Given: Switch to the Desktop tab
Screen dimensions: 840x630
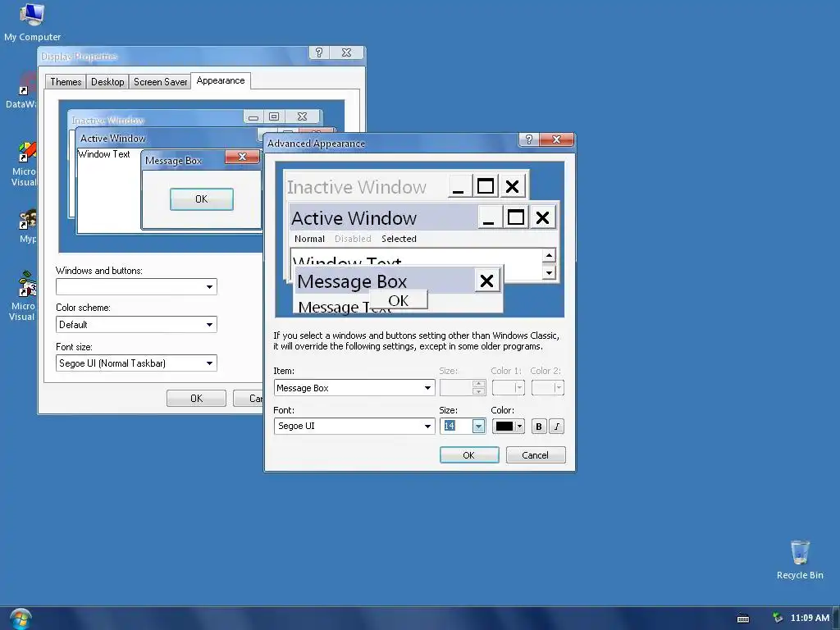Looking at the screenshot, I should tap(107, 82).
